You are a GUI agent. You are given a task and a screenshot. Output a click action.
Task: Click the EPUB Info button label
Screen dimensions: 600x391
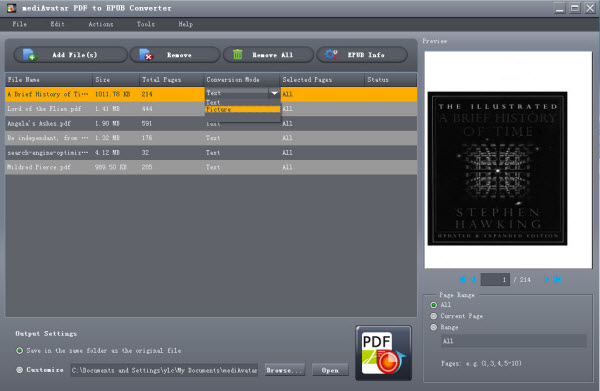pyautogui.click(x=366, y=55)
